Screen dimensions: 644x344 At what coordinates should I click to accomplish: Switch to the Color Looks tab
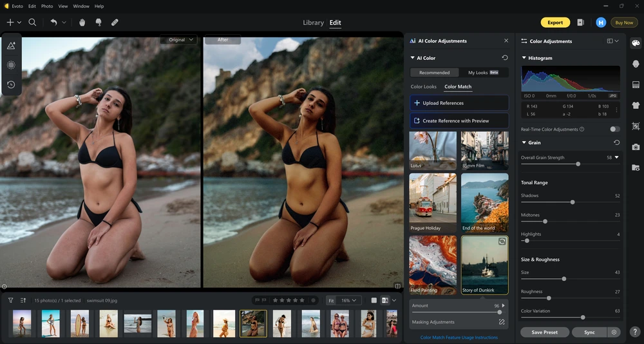point(424,87)
